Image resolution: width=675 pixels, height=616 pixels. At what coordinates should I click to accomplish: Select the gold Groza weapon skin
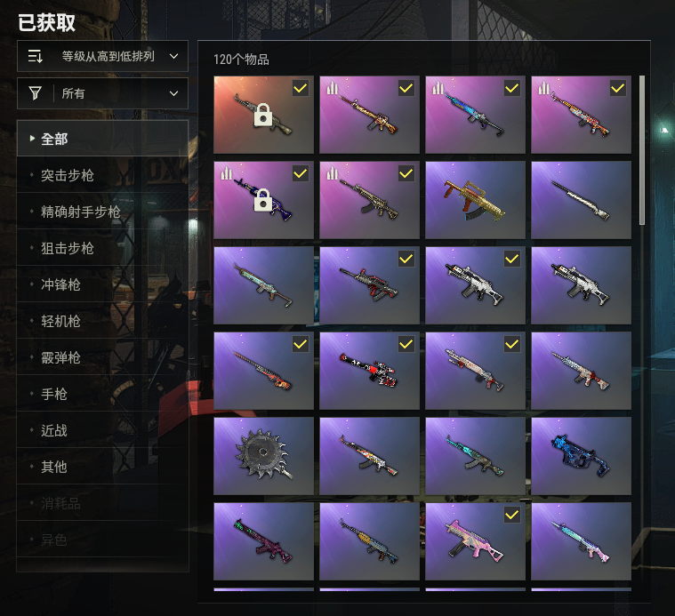pyautogui.click(x=475, y=200)
